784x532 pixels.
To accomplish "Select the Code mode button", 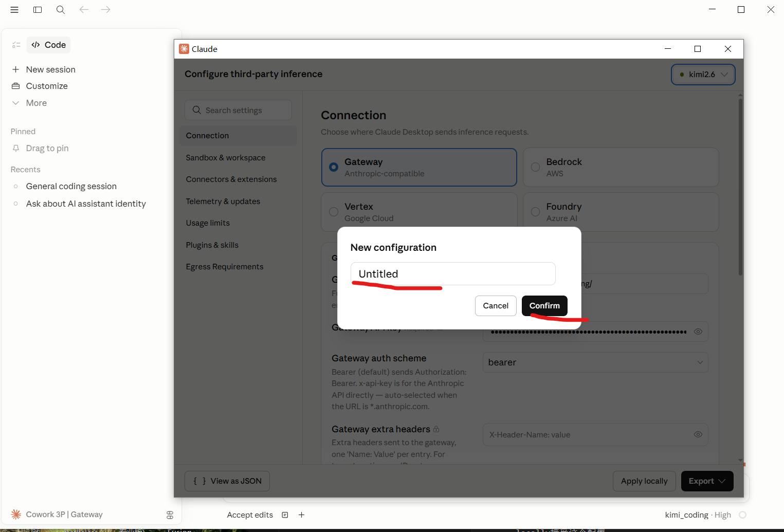I will click(49, 45).
